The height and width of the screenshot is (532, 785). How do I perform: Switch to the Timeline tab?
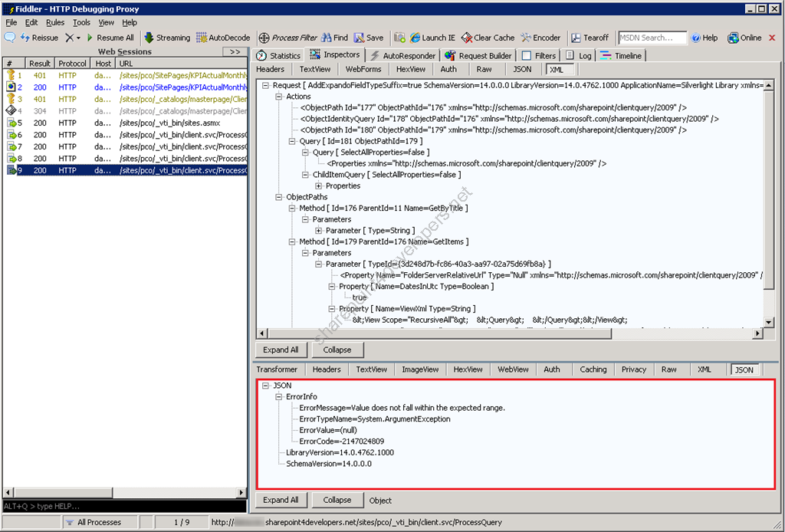[x=621, y=55]
